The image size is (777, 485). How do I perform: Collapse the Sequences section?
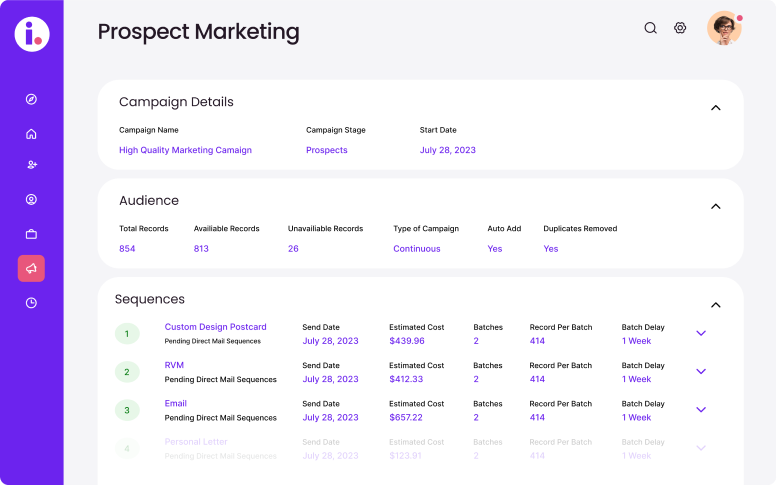point(715,305)
